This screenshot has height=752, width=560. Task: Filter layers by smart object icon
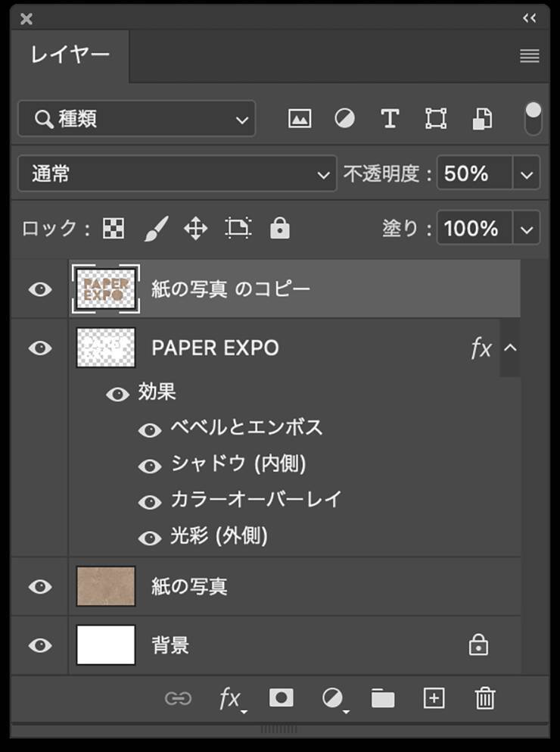(x=482, y=119)
